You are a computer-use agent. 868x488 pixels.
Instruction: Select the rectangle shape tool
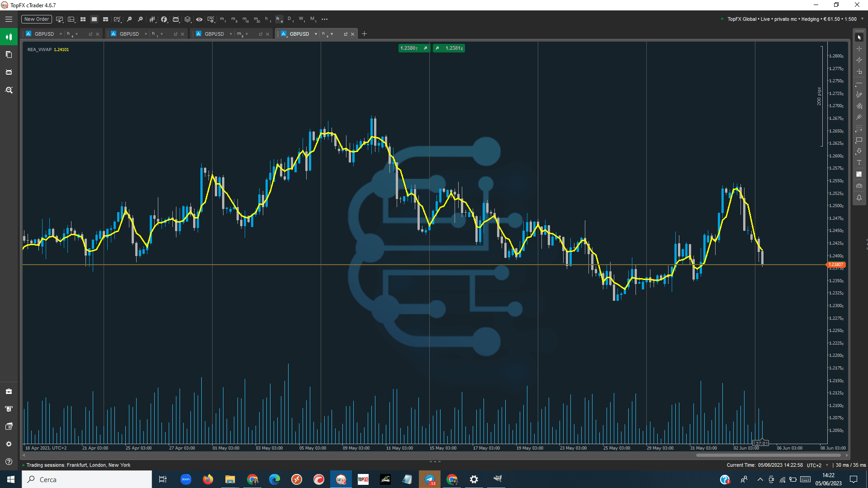coord(859,140)
